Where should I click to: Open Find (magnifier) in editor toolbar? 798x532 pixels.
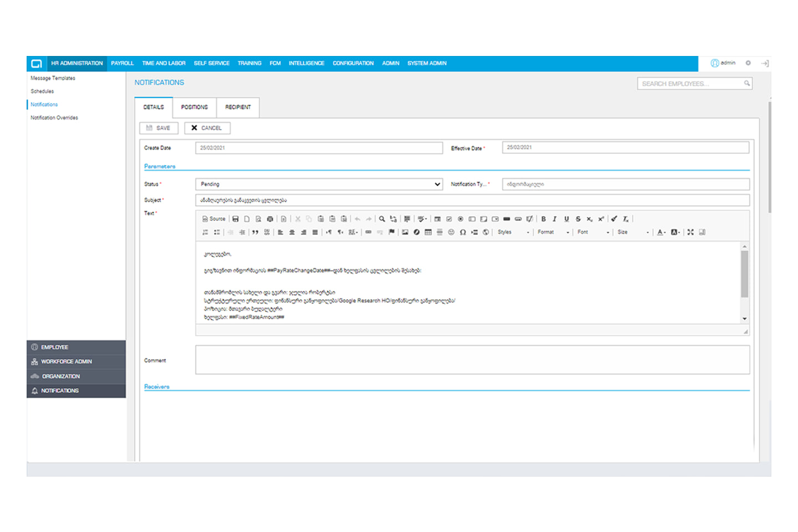click(x=382, y=219)
